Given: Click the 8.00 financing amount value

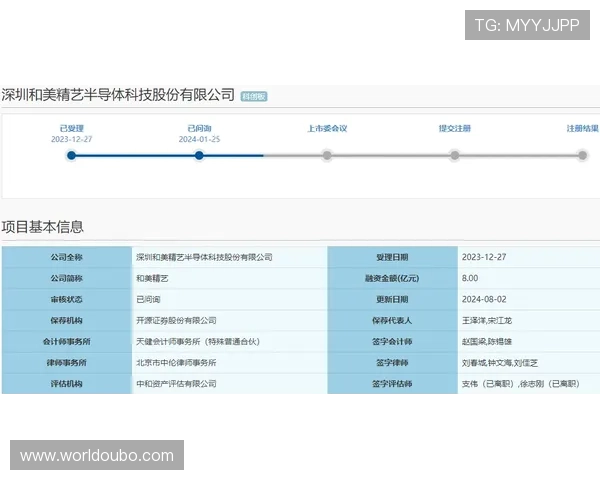Looking at the screenshot, I should tap(470, 278).
